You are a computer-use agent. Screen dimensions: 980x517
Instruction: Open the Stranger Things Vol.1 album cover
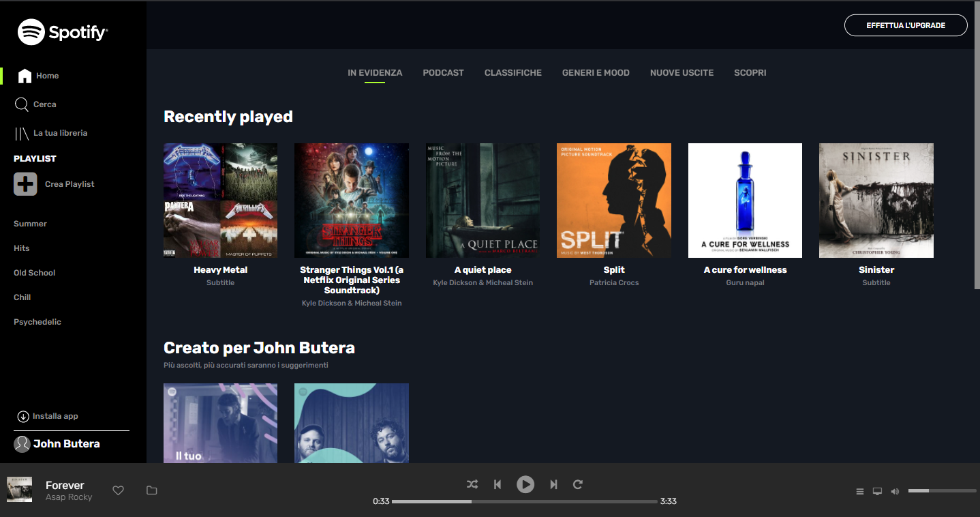click(x=351, y=200)
